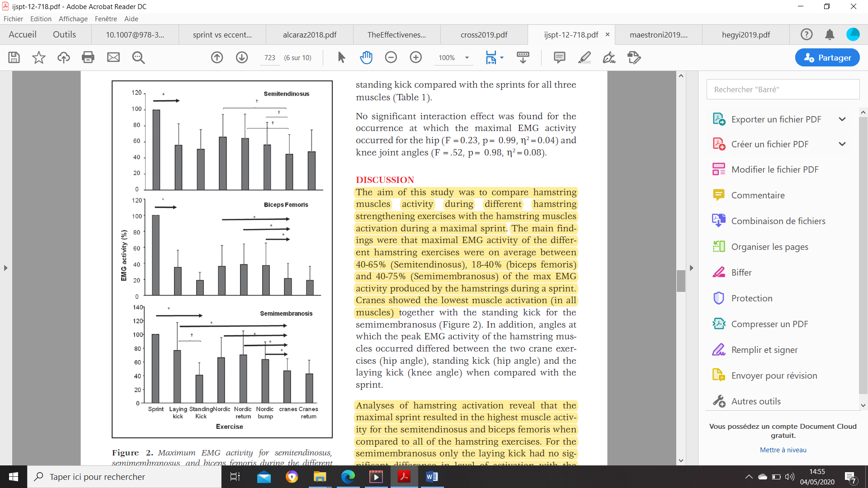Click the Partager share button

tap(827, 57)
